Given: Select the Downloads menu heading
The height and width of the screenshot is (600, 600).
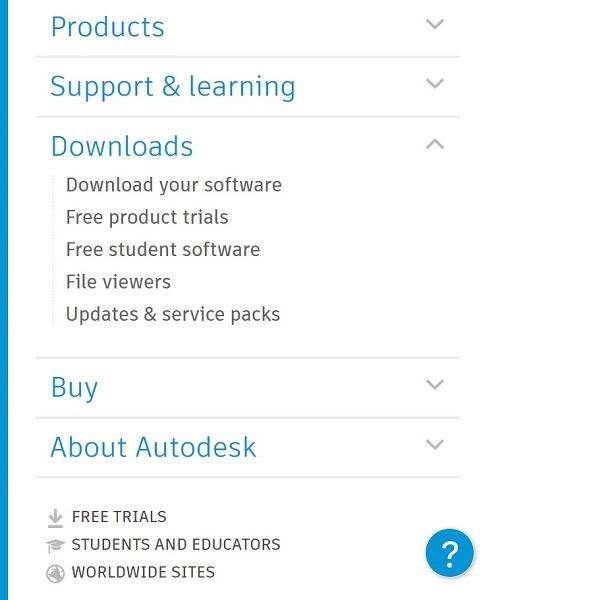Looking at the screenshot, I should coord(121,147).
